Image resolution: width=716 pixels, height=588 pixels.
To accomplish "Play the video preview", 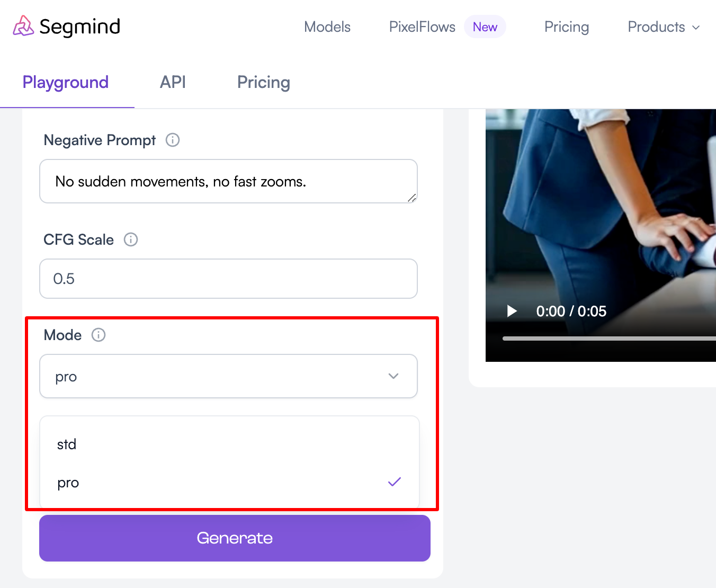I will click(x=512, y=311).
